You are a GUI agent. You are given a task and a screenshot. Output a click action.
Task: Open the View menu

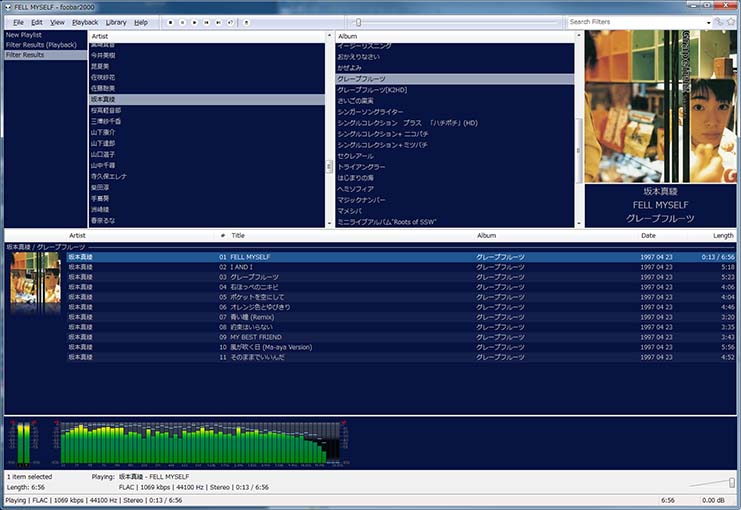click(57, 22)
